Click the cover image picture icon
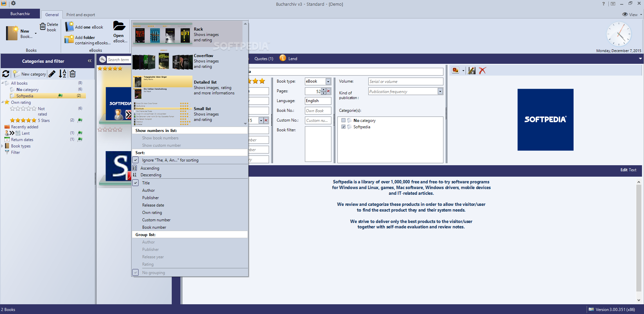This screenshot has height=314, width=644. (x=455, y=70)
